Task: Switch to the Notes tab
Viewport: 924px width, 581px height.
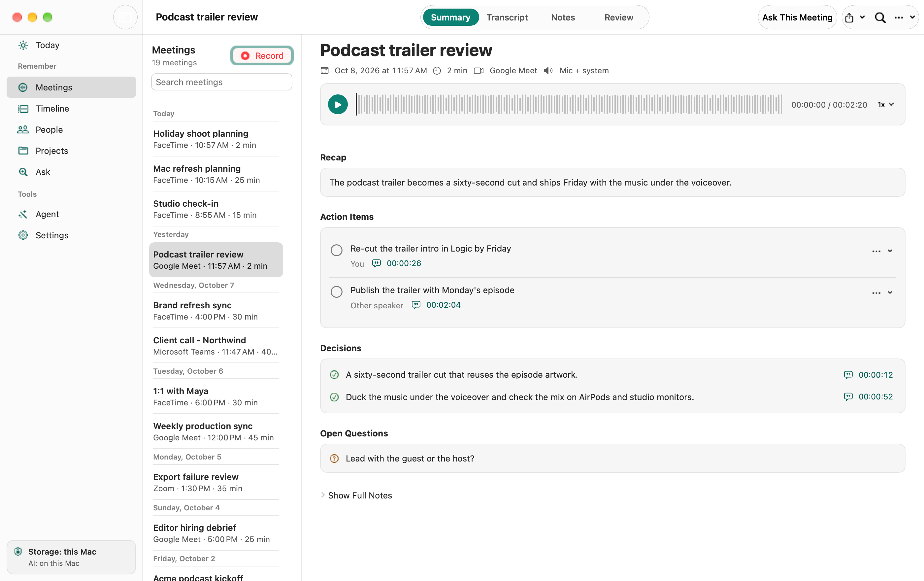Action: point(563,17)
